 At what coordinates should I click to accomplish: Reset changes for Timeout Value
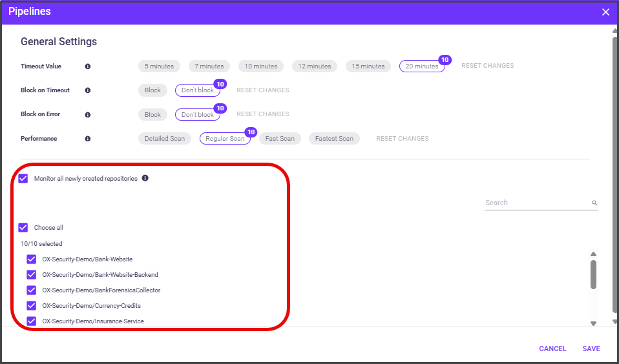coord(487,66)
